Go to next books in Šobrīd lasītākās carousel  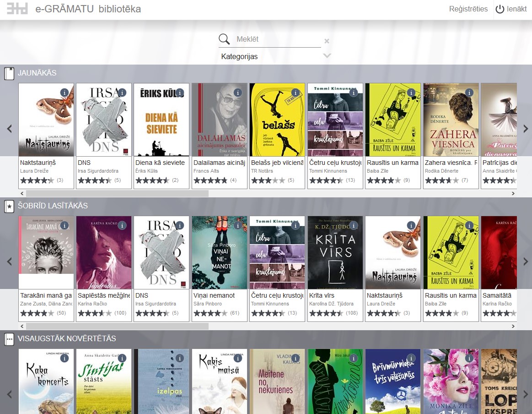(x=526, y=261)
